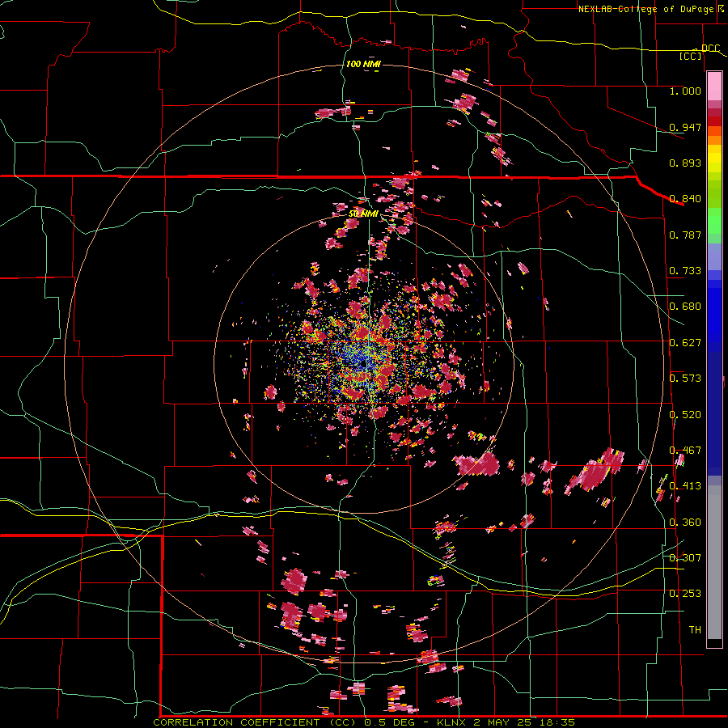Select the 0.840 scale value
The image size is (728, 728).
[x=685, y=199]
